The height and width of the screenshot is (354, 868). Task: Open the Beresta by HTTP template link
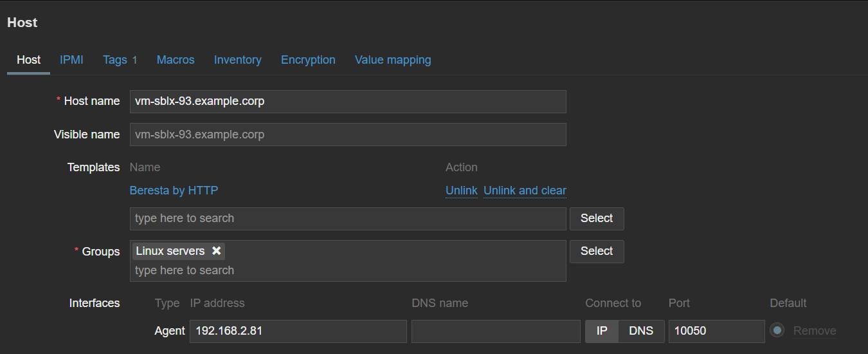tap(174, 191)
